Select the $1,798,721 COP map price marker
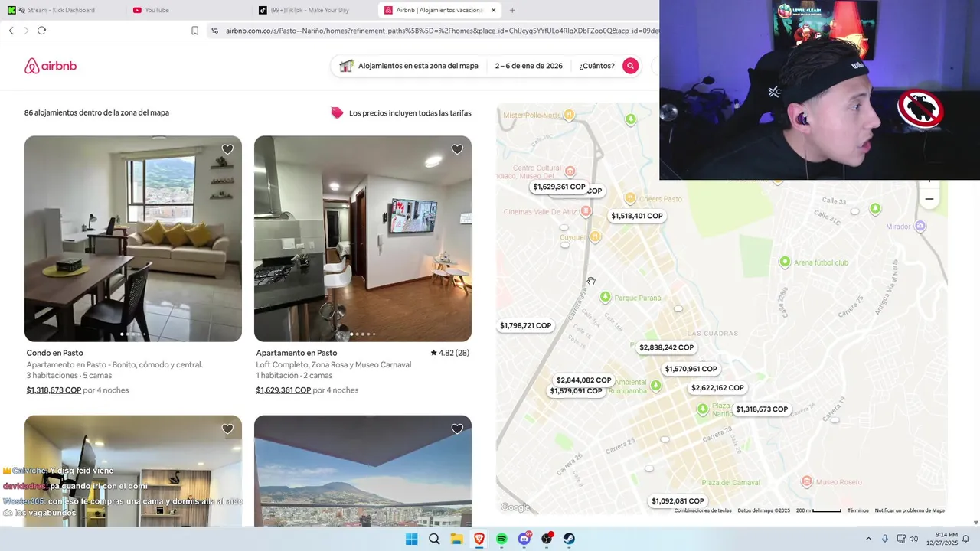The image size is (980, 551). point(525,325)
